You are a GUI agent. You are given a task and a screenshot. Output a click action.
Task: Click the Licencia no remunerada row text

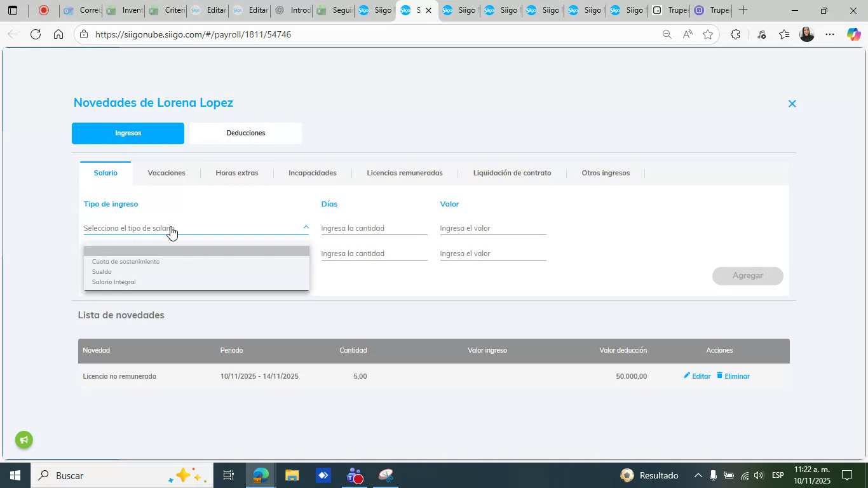click(x=119, y=376)
